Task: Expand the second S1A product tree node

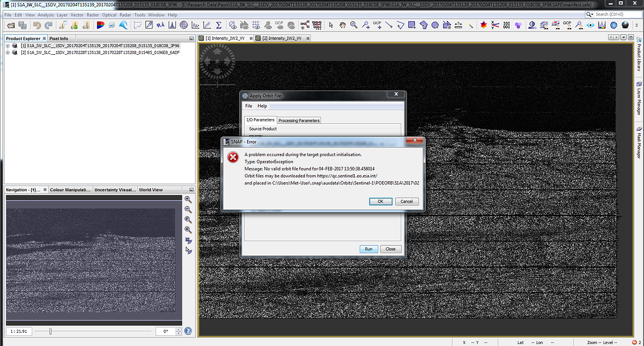Action: coord(7,53)
